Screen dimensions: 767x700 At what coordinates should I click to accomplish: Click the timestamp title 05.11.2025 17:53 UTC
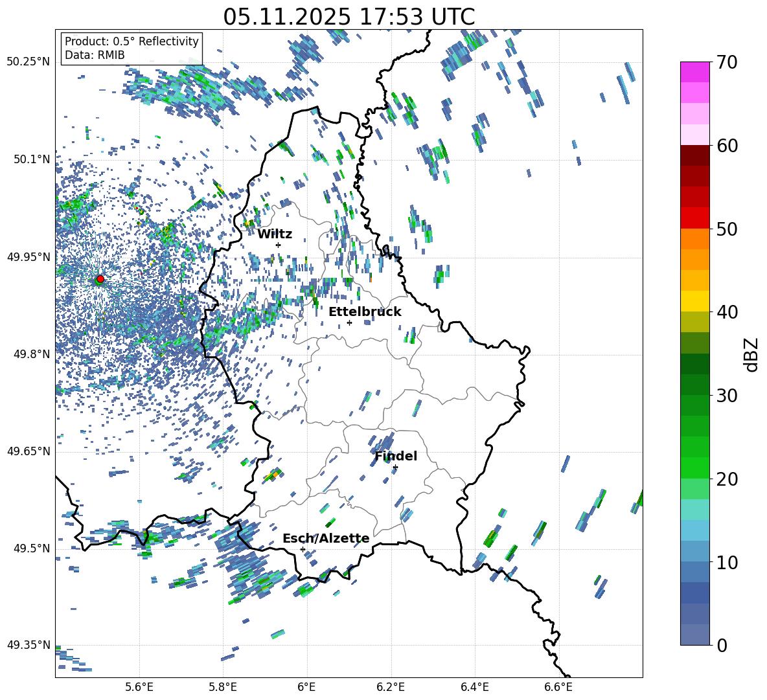349,17
